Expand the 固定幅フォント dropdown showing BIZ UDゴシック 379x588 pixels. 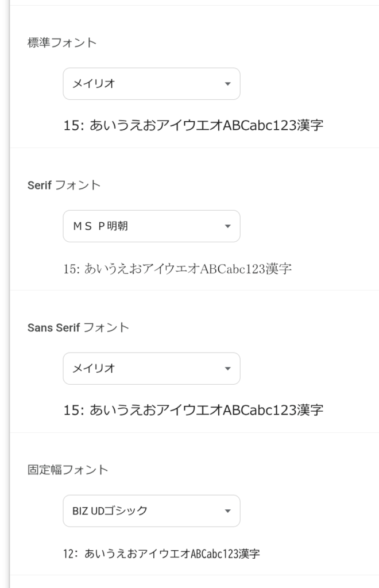(151, 511)
